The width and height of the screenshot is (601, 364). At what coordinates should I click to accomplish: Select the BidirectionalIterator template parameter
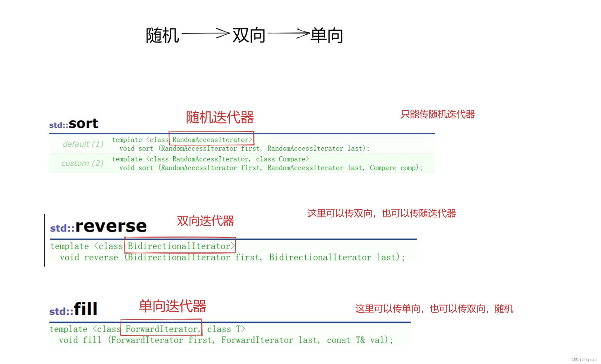(x=180, y=246)
